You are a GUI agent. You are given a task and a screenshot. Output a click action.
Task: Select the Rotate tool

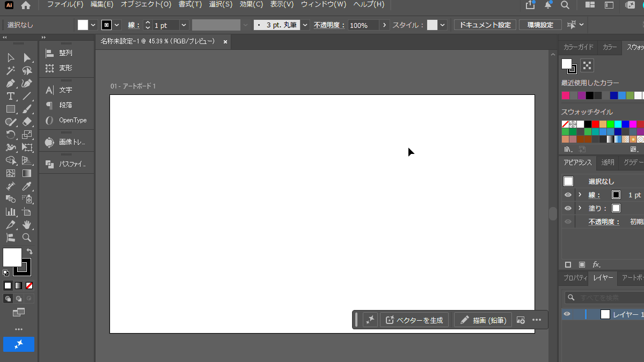(x=11, y=135)
